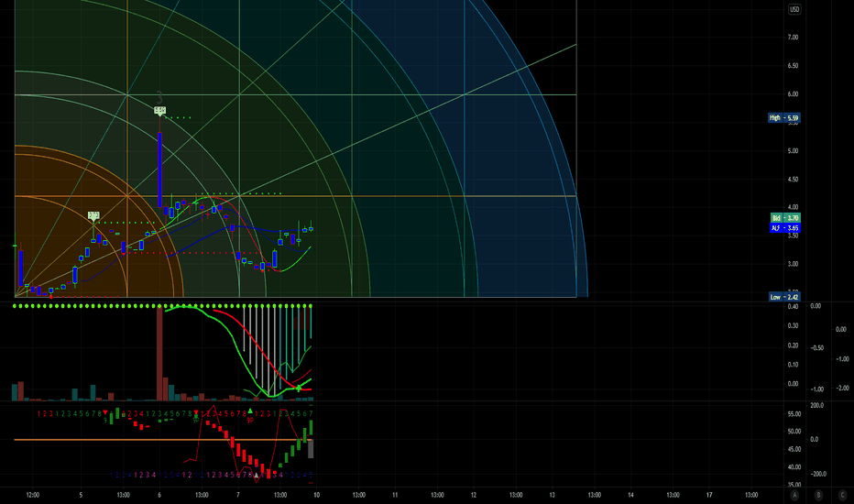Image resolution: width=854 pixels, height=504 pixels.
Task: Click the 45.00 value on the oscillator scale
Action: 794,449
